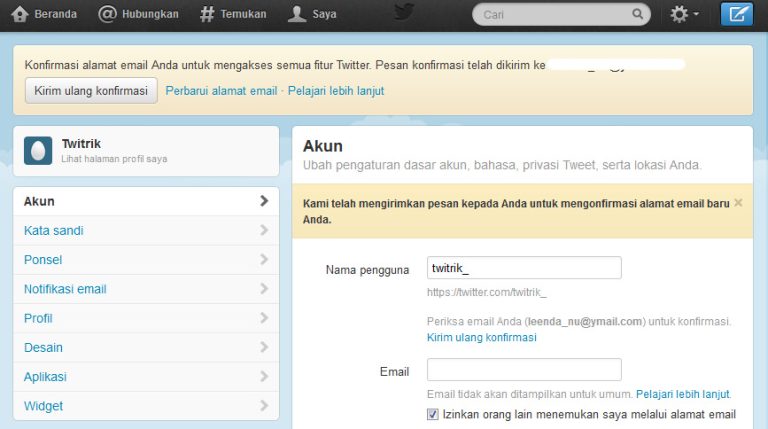Select Notifikasi email in settings sidebar
Image resolution: width=768 pixels, height=429 pixels.
[146, 289]
